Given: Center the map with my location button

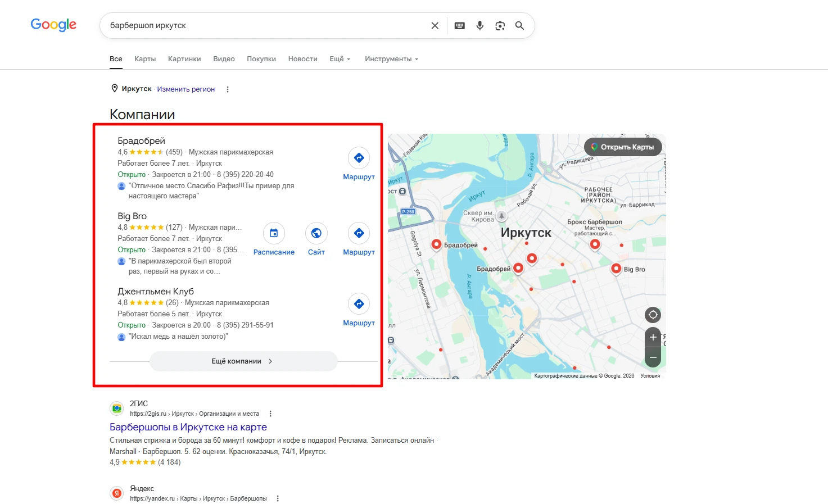Looking at the screenshot, I should pos(653,315).
